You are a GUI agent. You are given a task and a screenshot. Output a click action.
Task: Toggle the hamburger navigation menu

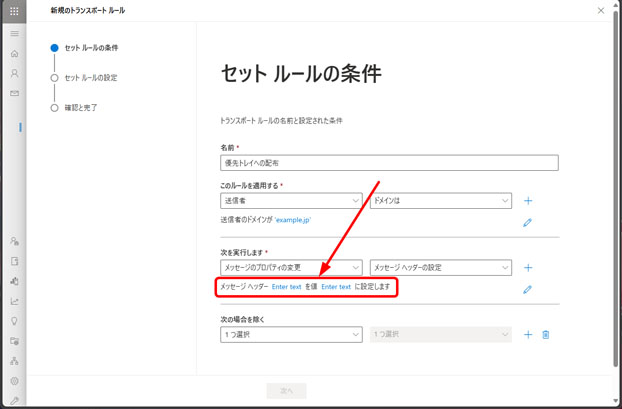[x=14, y=34]
